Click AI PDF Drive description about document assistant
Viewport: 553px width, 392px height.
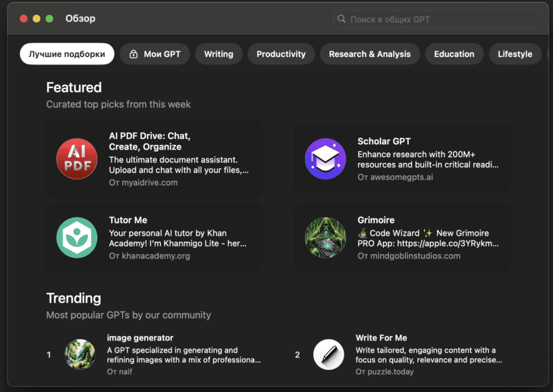tap(179, 165)
